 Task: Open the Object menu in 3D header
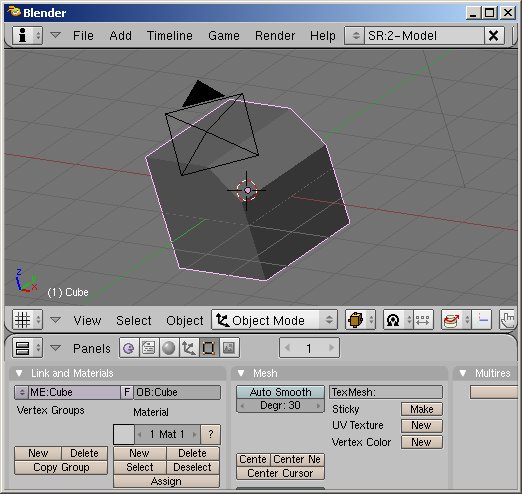(185, 320)
